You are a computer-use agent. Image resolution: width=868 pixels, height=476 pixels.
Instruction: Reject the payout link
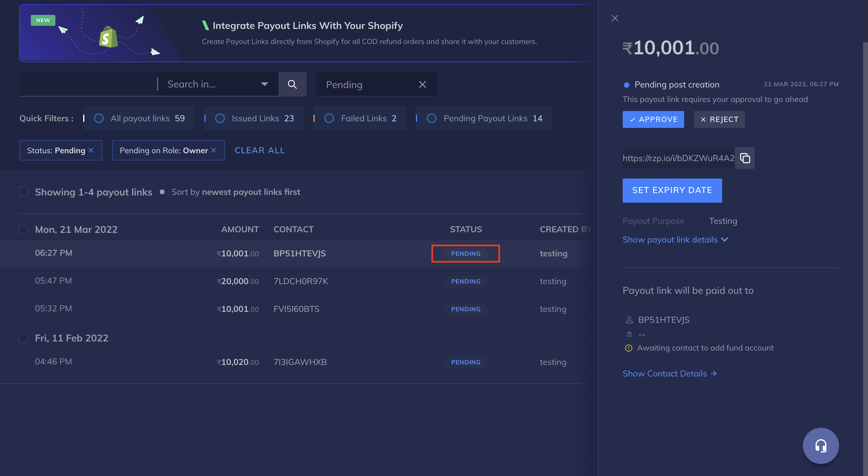tap(719, 119)
